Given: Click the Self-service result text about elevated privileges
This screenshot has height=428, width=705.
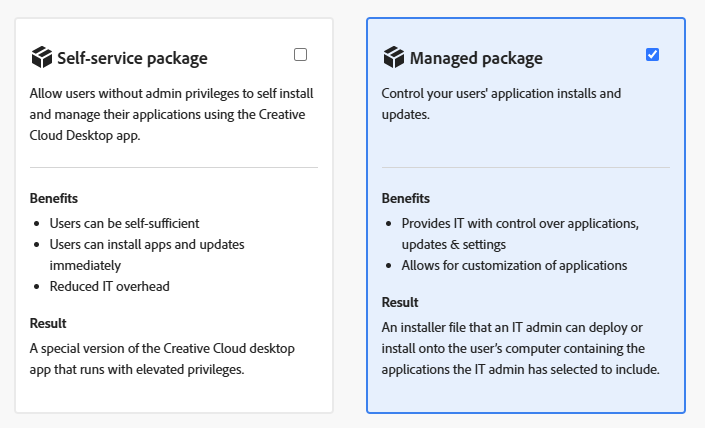Looking at the screenshot, I should pos(167,358).
